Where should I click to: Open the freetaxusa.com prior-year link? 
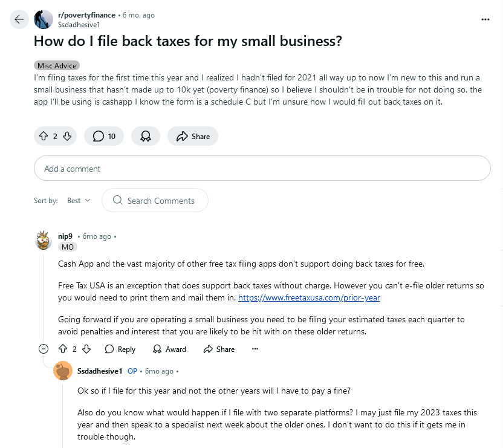(309, 298)
